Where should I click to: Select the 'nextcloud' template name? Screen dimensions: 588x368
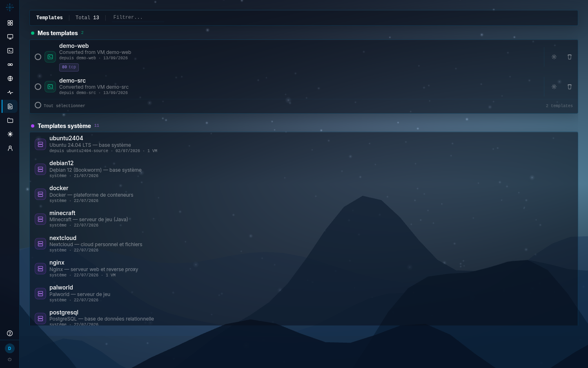coord(63,238)
